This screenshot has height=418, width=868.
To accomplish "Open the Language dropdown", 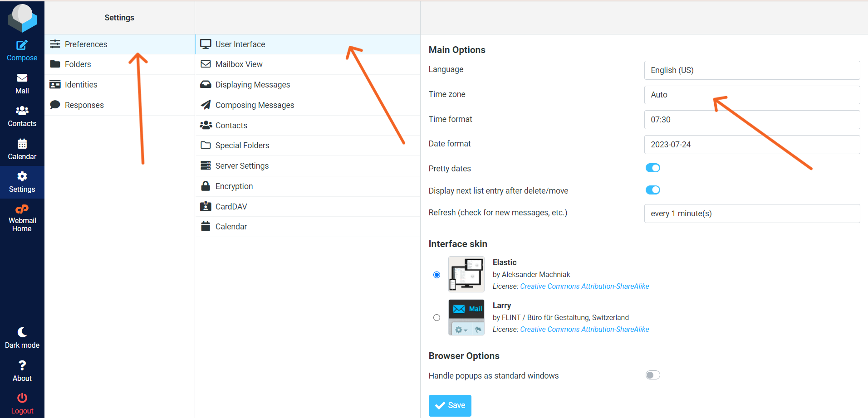I will (751, 70).
